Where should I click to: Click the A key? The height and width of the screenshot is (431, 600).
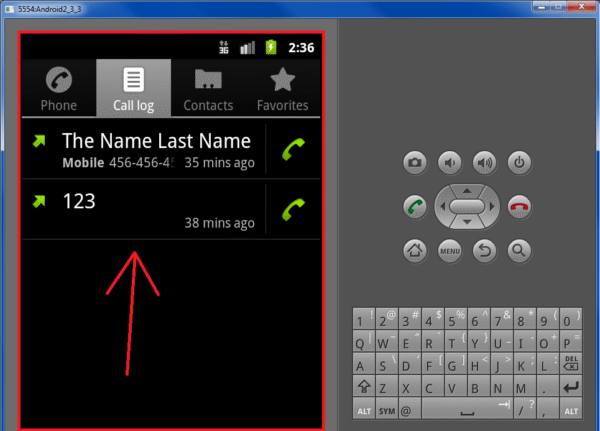tap(364, 363)
